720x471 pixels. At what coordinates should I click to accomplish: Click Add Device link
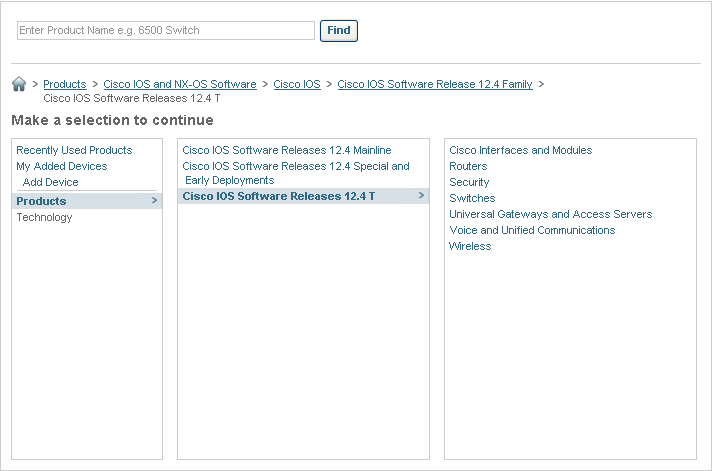(x=51, y=182)
